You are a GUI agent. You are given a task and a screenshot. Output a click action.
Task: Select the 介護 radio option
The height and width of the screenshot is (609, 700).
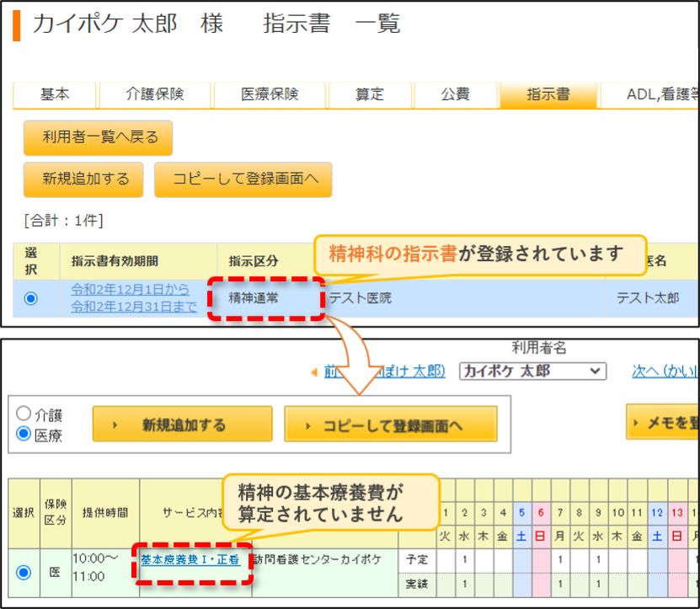click(x=24, y=414)
